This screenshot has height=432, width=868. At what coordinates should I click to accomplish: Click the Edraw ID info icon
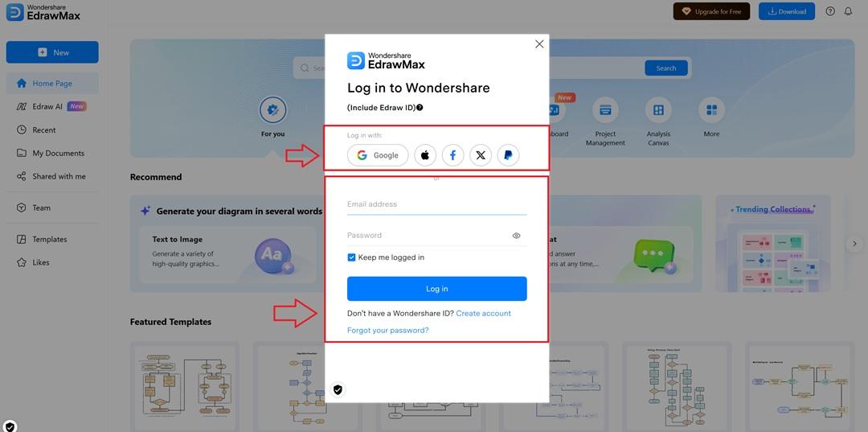420,108
